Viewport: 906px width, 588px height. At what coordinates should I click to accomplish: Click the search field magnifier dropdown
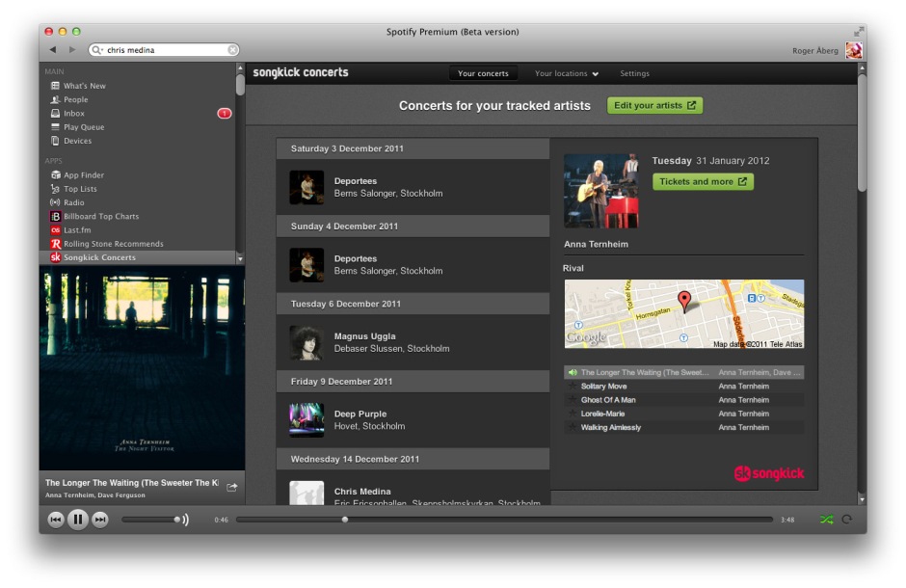(98, 50)
